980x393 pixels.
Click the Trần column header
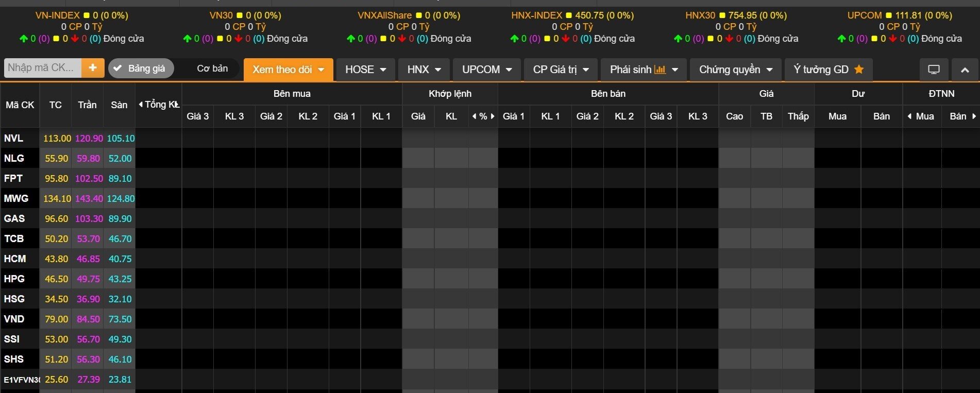(x=87, y=105)
